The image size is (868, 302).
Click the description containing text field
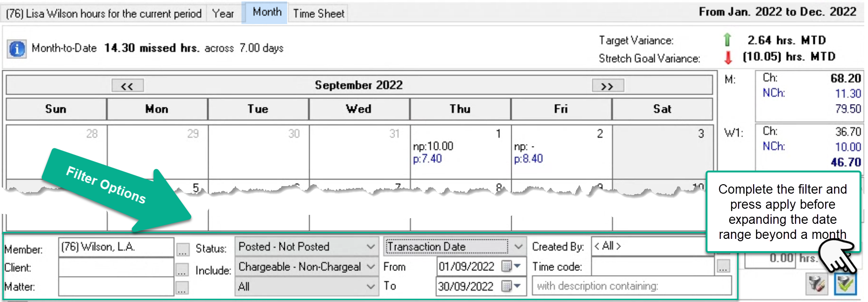(x=632, y=286)
